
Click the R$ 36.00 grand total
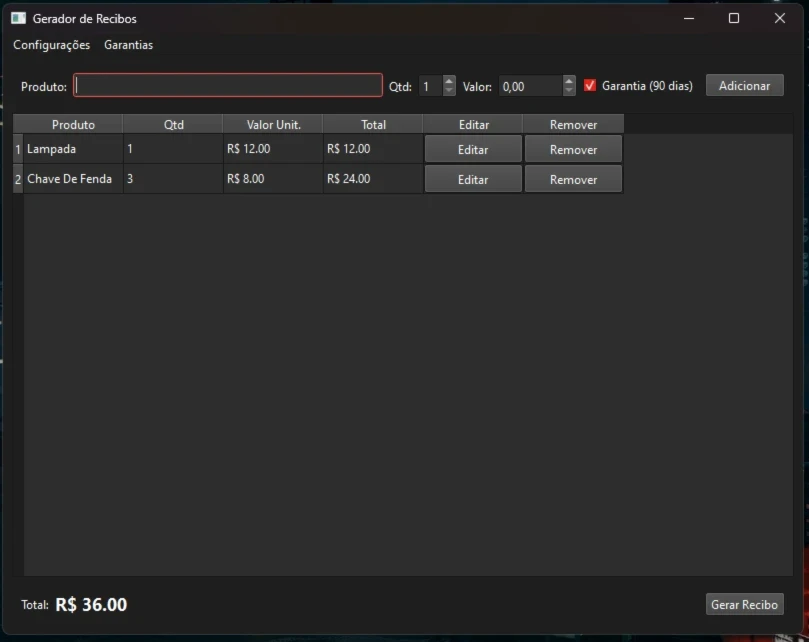(91, 604)
